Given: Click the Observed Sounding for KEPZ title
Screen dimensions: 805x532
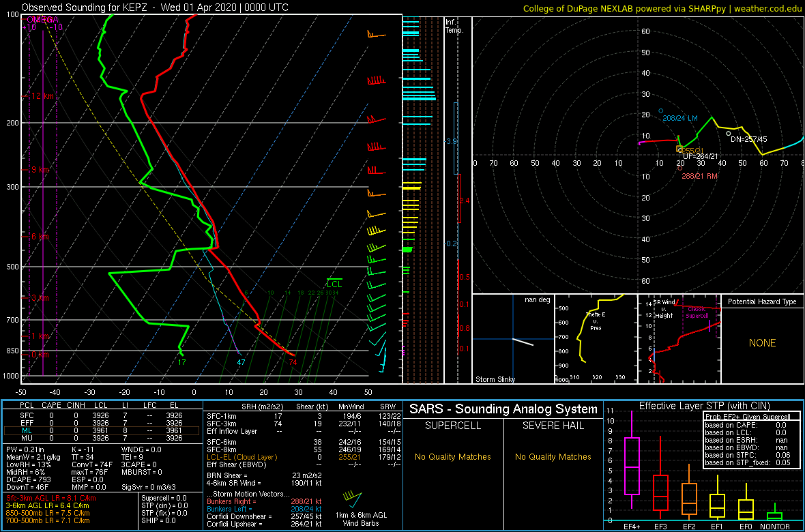Looking at the screenshot, I should (155, 8).
